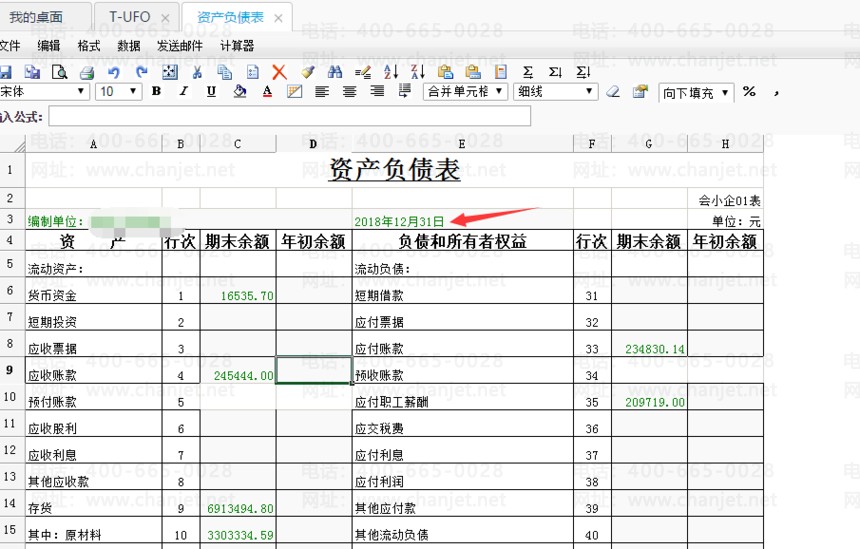Click the orange notebook icon

click(500, 72)
